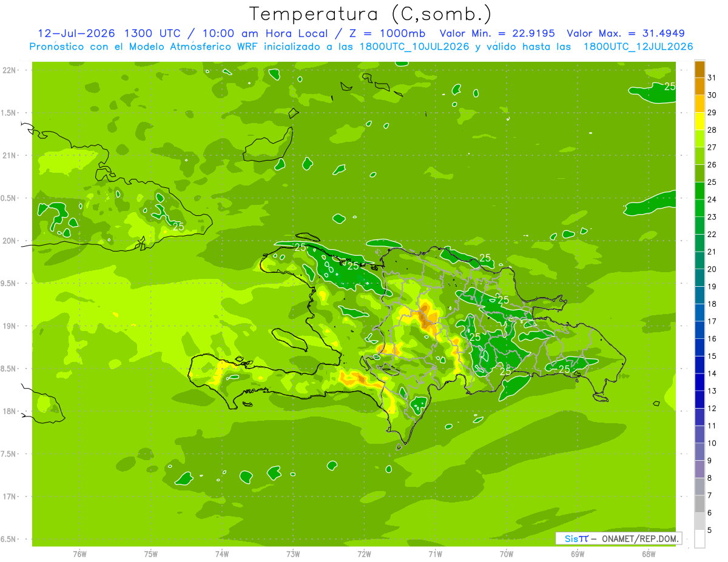Click the '8.5N' latitude label
This screenshot has height=562, width=728.
coord(9,369)
